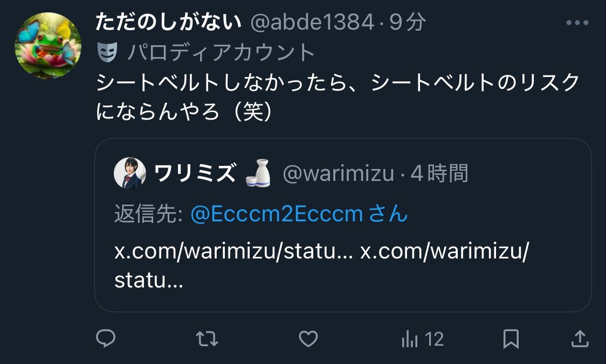Click the main tweet text about シートベルト
This screenshot has width=606, height=364.
click(x=338, y=97)
